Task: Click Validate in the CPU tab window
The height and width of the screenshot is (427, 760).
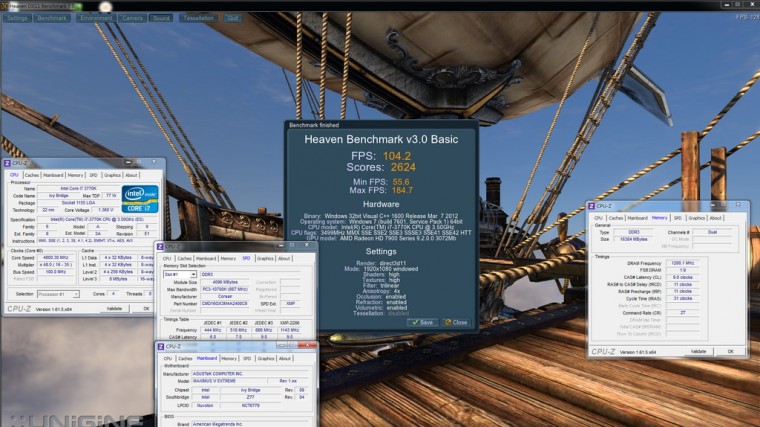Action: 114,308
